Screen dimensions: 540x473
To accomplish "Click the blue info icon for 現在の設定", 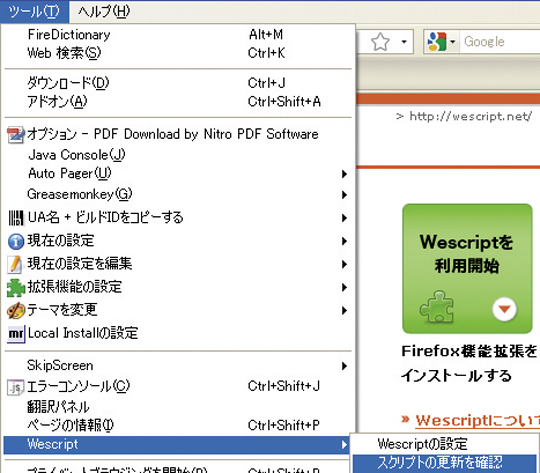I will (15, 241).
